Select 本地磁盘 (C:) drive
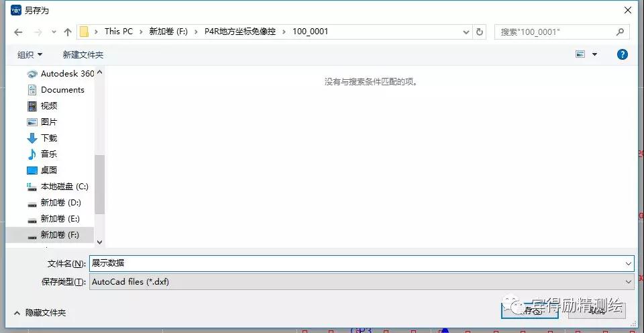This screenshot has width=644, height=333. pyautogui.click(x=64, y=186)
